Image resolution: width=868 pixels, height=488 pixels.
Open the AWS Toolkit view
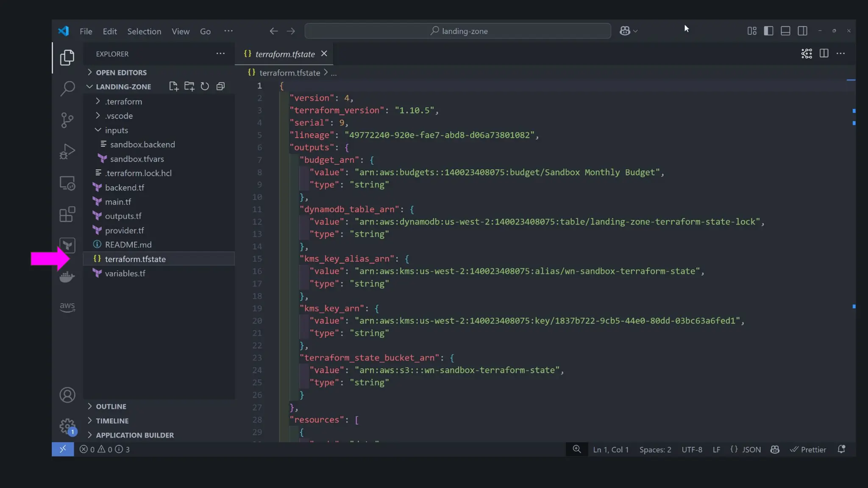click(67, 307)
